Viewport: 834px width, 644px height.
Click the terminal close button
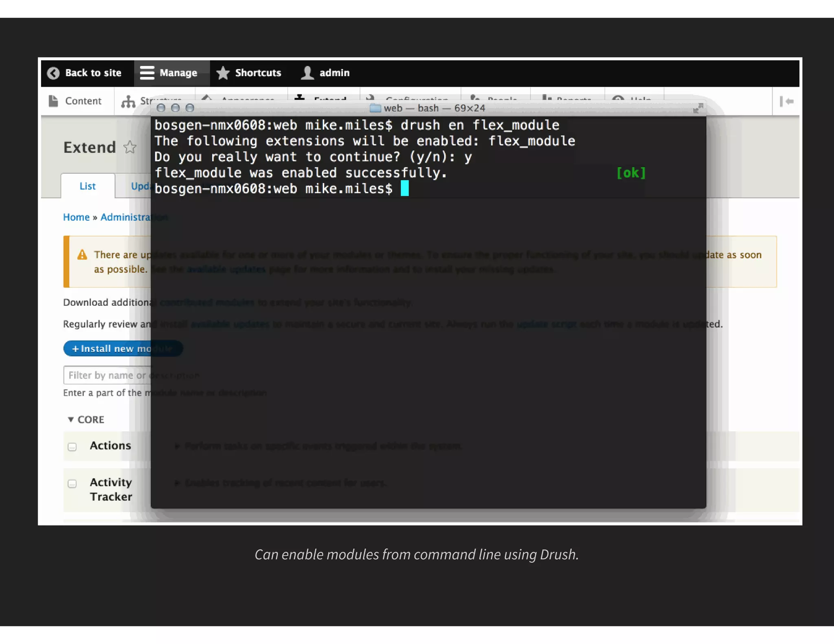tap(161, 108)
